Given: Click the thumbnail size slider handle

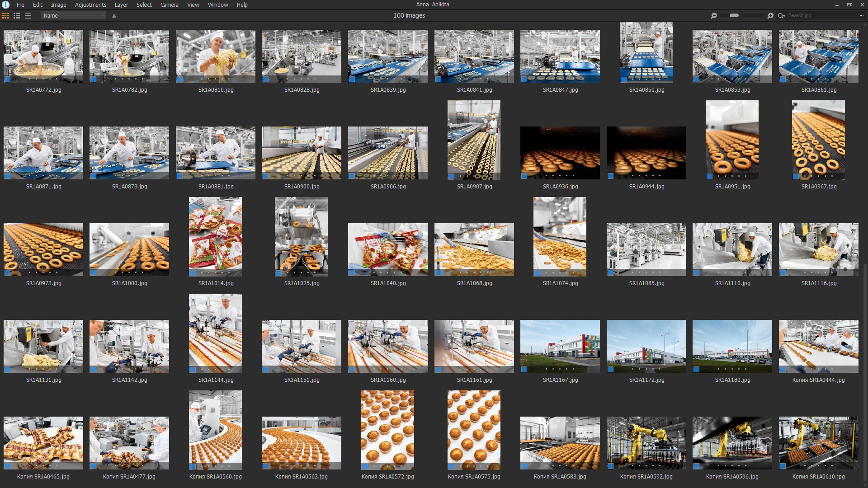Looking at the screenshot, I should point(734,15).
